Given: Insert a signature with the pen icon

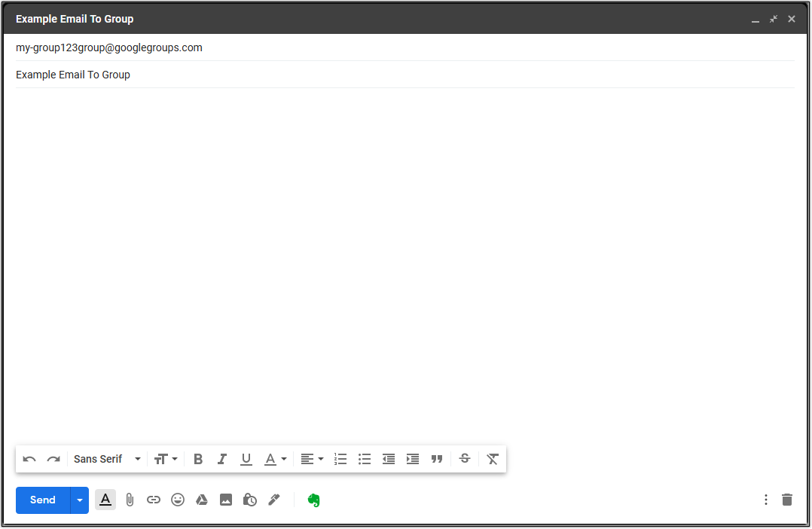Looking at the screenshot, I should (273, 500).
